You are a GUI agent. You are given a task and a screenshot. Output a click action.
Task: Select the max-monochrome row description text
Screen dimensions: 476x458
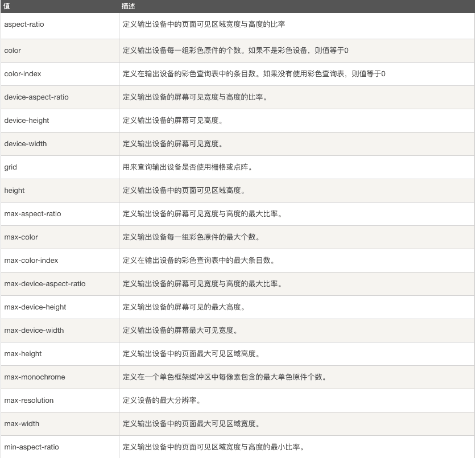[225, 377]
